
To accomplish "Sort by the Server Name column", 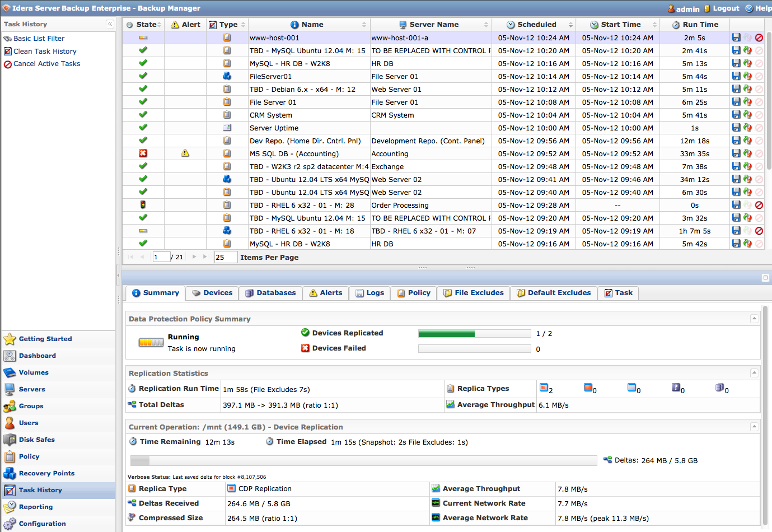I will (431, 25).
